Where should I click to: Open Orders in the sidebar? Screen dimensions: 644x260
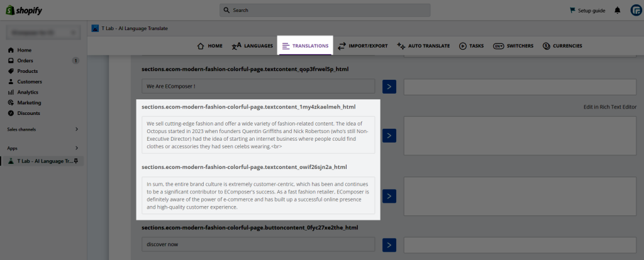(25, 61)
